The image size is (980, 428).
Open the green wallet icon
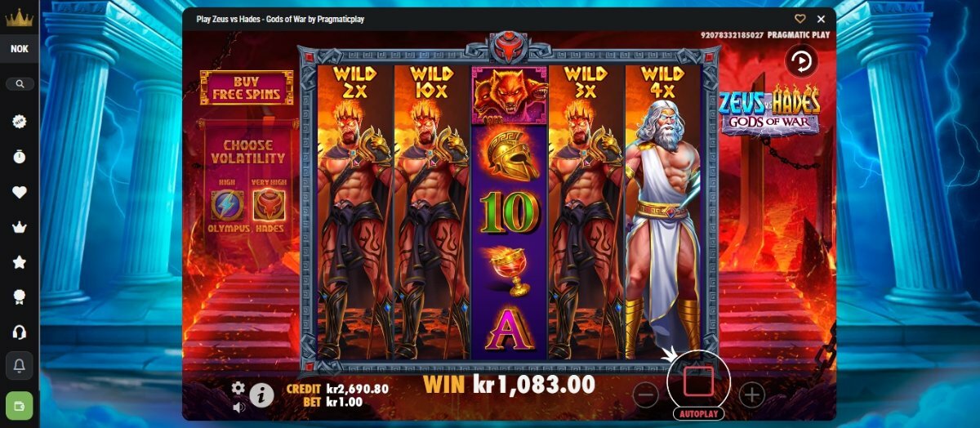point(20,404)
